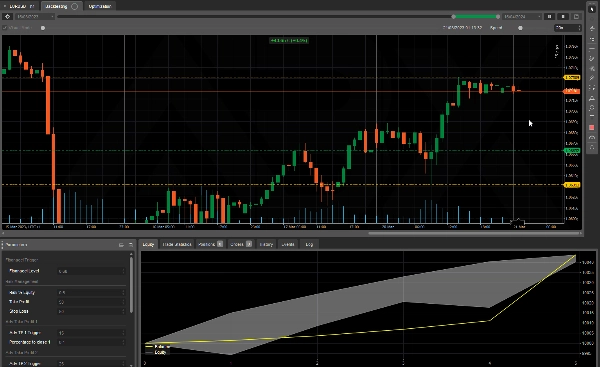Click the orange current price label on axis
The width and height of the screenshot is (600, 367).
572,91
